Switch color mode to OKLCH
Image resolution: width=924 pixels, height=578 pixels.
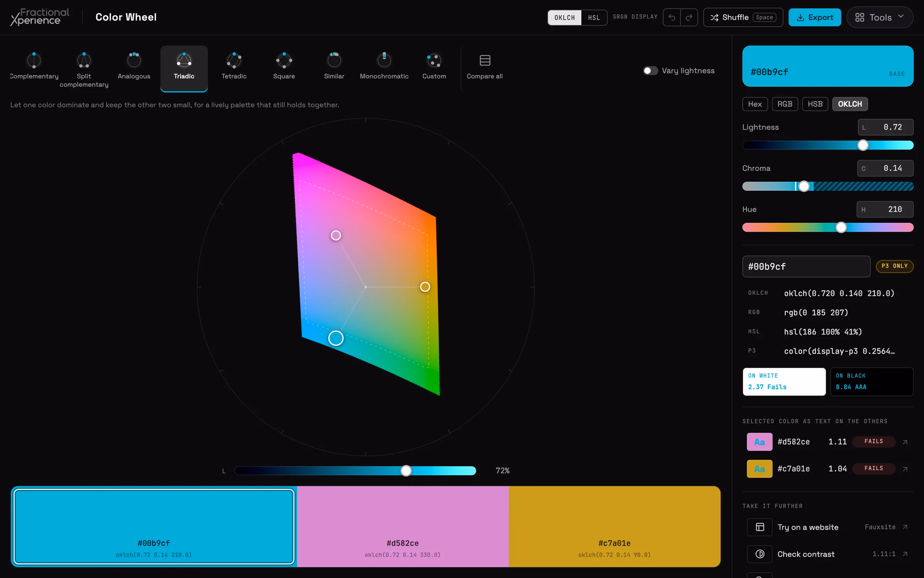pyautogui.click(x=564, y=18)
